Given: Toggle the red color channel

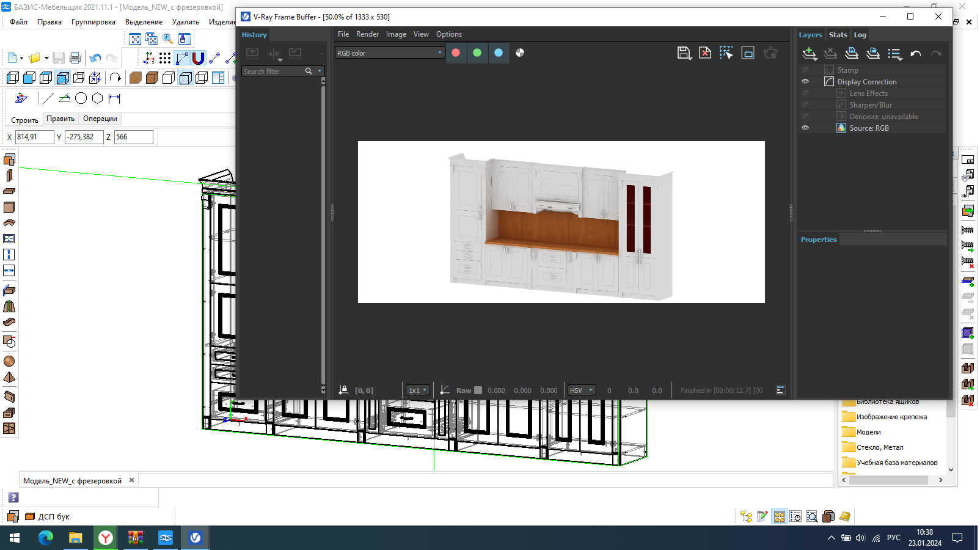Looking at the screenshot, I should click(x=456, y=53).
